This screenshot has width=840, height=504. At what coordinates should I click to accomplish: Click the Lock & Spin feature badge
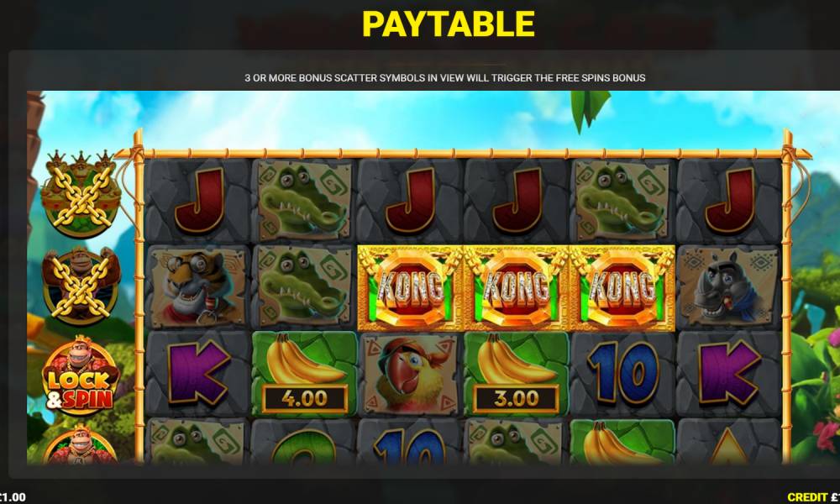coord(81,375)
